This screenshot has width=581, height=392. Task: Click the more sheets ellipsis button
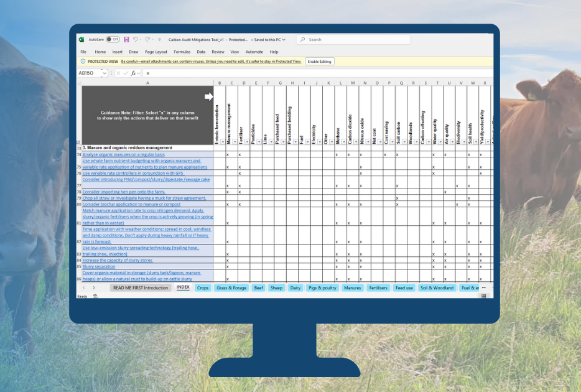(484, 288)
